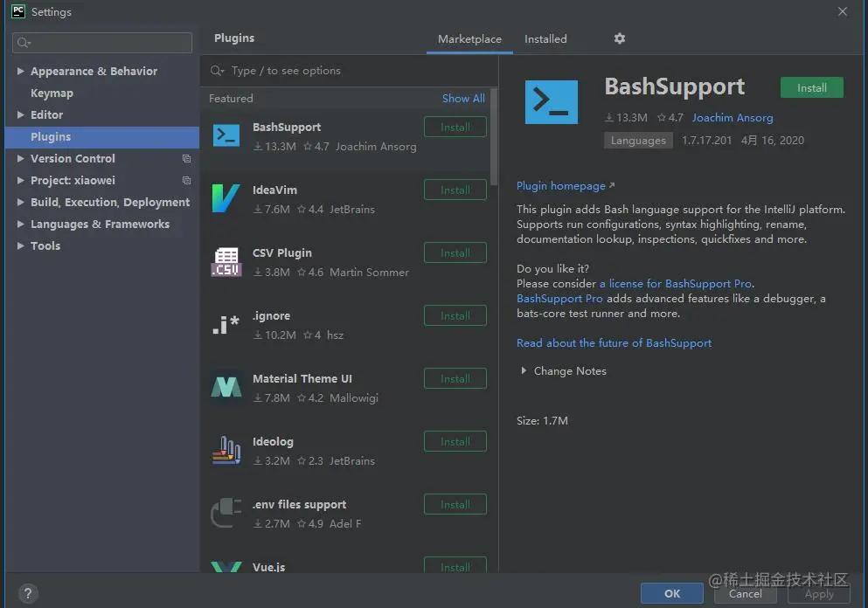Select Keymap in the settings tree
868x608 pixels.
52,93
